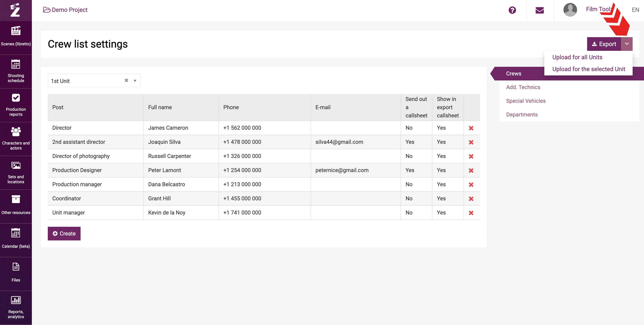Screen dimensions: 644x325
Task: Delete the Peter Lamont crew row
Action: tap(471, 170)
